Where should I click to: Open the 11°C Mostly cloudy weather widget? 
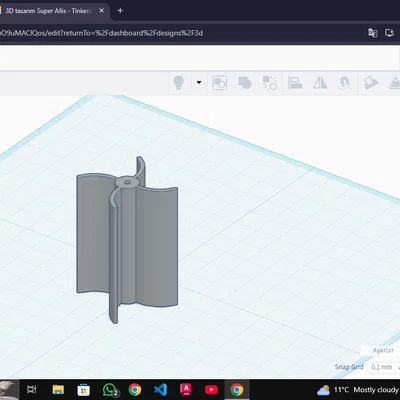(x=358, y=389)
